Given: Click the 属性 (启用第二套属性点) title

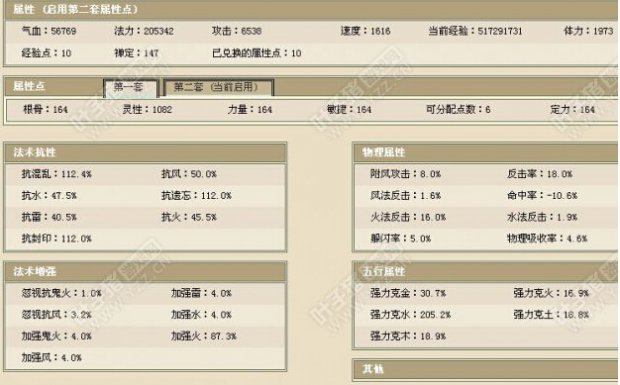Looking at the screenshot, I should [75, 9].
